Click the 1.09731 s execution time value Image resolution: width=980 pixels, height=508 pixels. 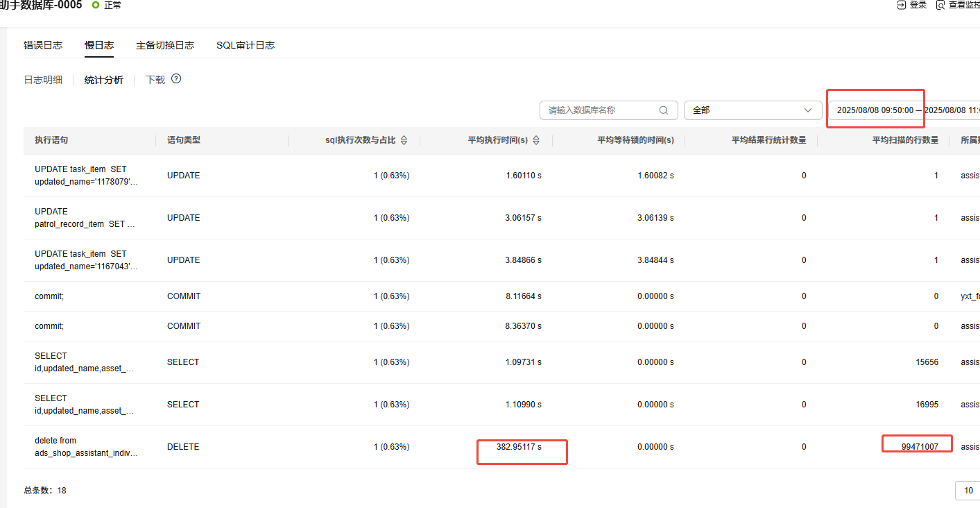coord(524,362)
